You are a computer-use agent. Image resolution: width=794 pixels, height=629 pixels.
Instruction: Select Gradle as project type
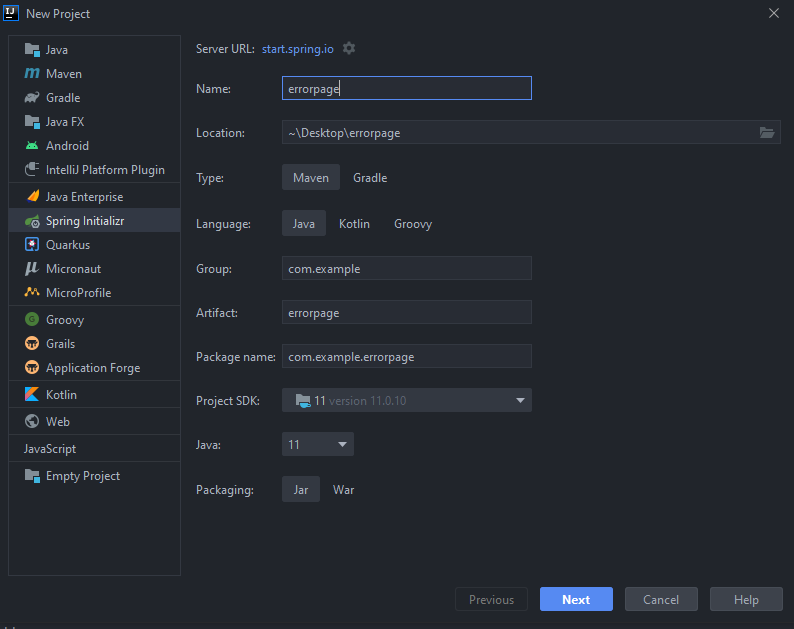[370, 177]
